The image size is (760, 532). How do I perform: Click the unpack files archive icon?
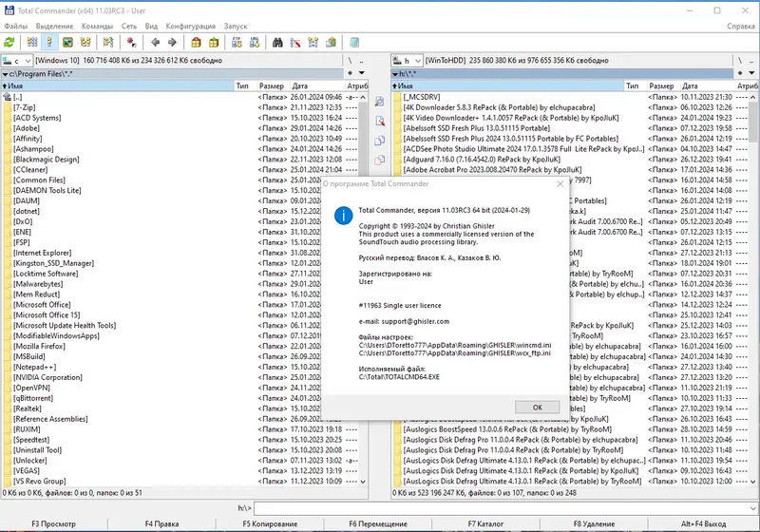[214, 43]
